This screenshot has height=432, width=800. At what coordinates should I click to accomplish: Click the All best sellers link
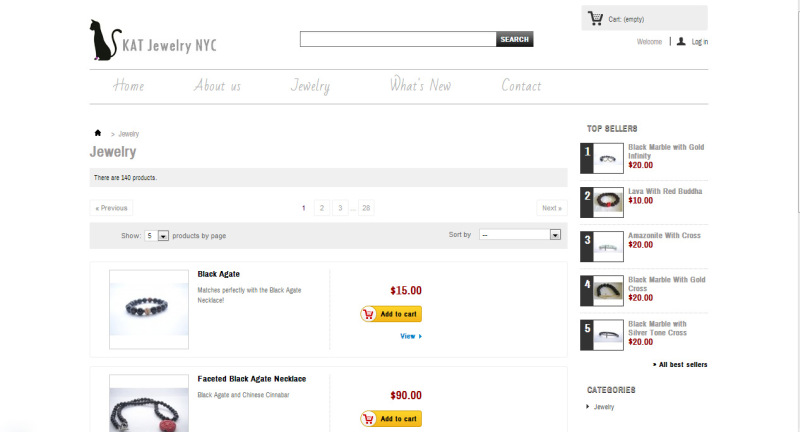click(x=682, y=365)
